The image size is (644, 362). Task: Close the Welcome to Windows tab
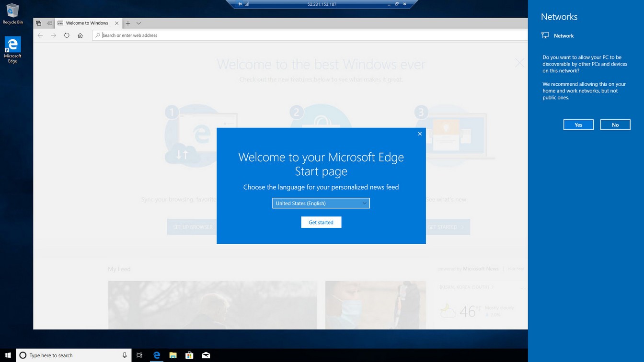116,23
